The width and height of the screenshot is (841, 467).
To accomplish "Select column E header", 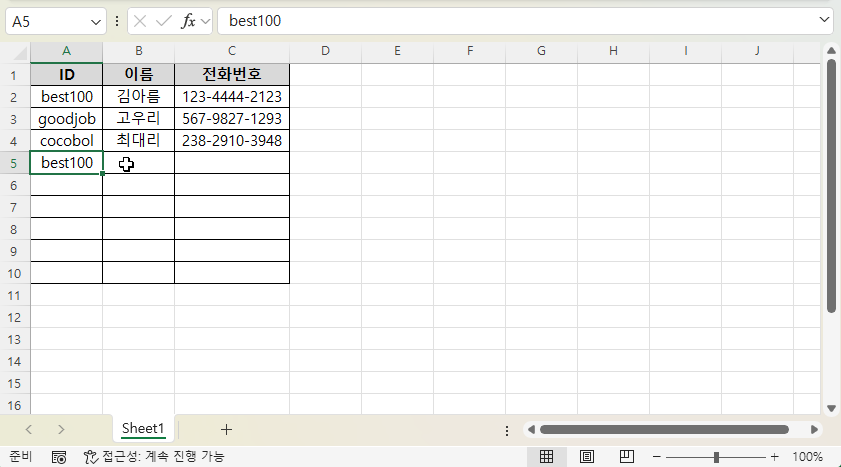I will point(397,51).
